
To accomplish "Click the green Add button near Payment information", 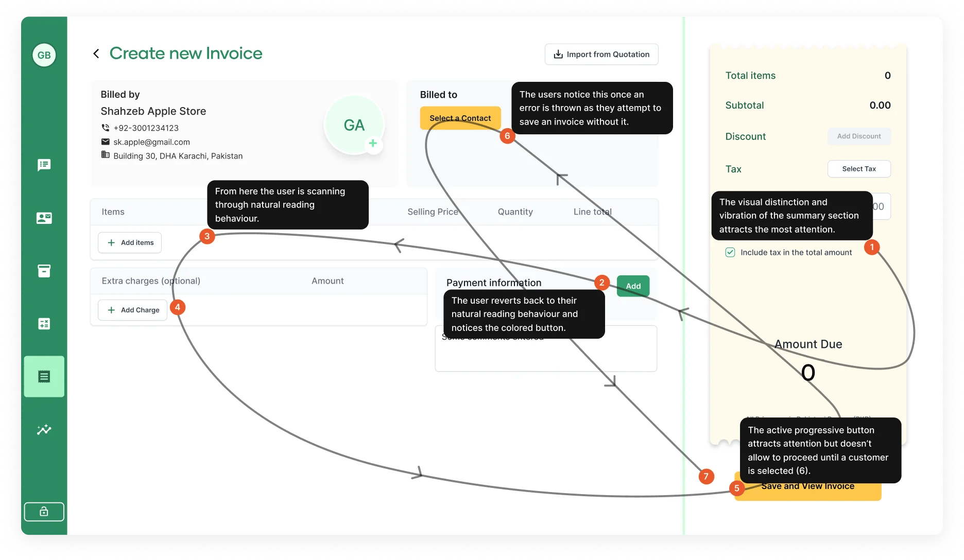I will tap(632, 286).
